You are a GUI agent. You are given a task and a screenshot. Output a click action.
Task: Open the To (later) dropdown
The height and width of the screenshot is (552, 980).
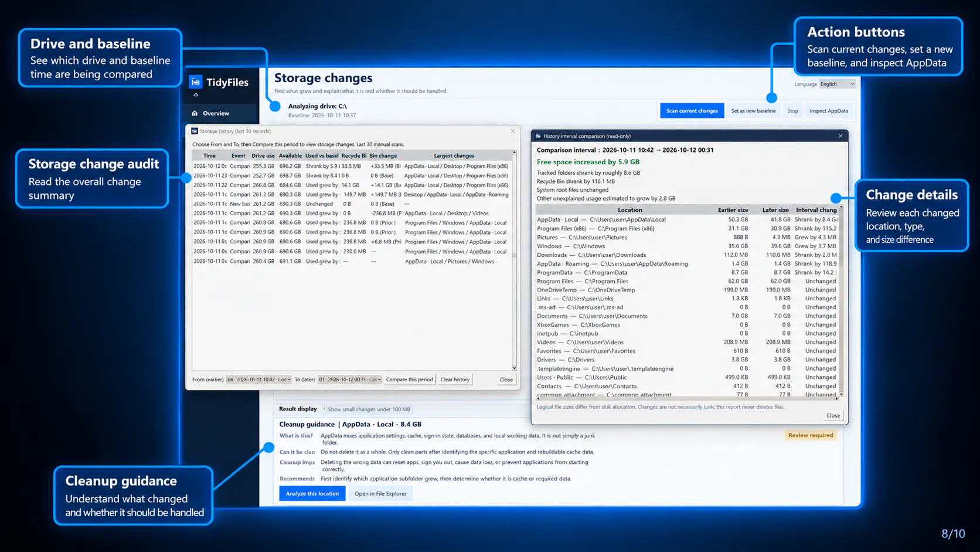coord(350,380)
